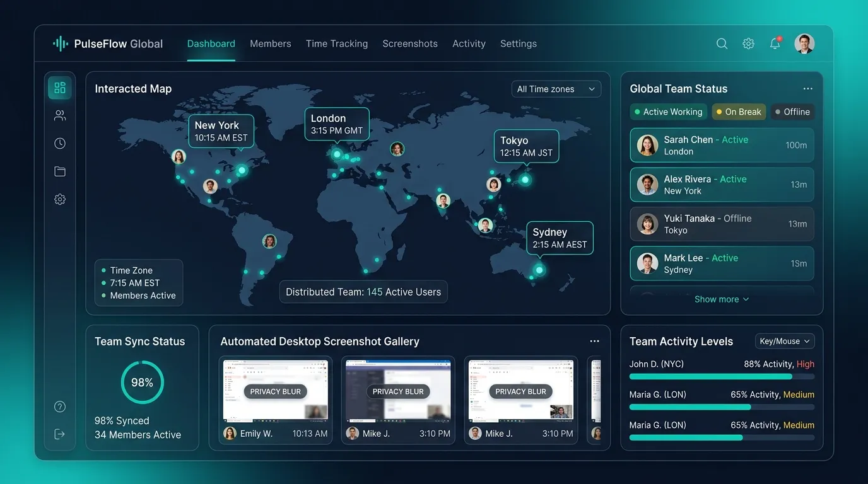The width and height of the screenshot is (868, 484).
Task: Open the Activity tab
Action: pyautogui.click(x=469, y=43)
